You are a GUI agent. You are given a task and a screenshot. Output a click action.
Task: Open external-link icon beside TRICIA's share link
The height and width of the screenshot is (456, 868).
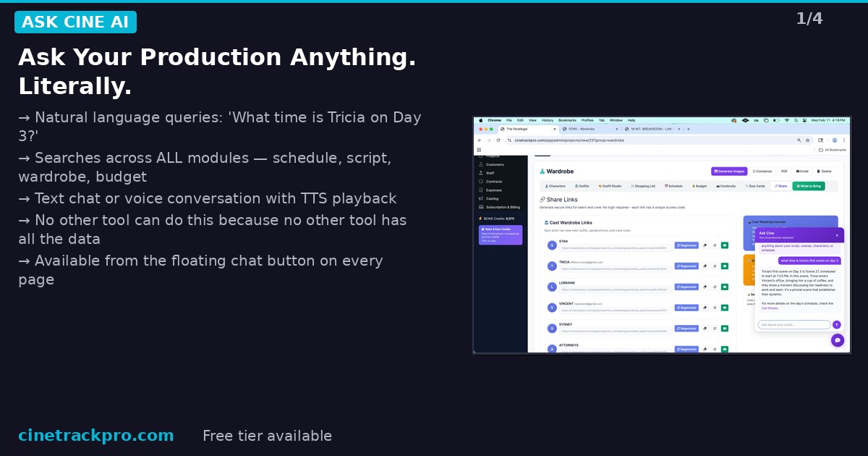click(x=715, y=266)
